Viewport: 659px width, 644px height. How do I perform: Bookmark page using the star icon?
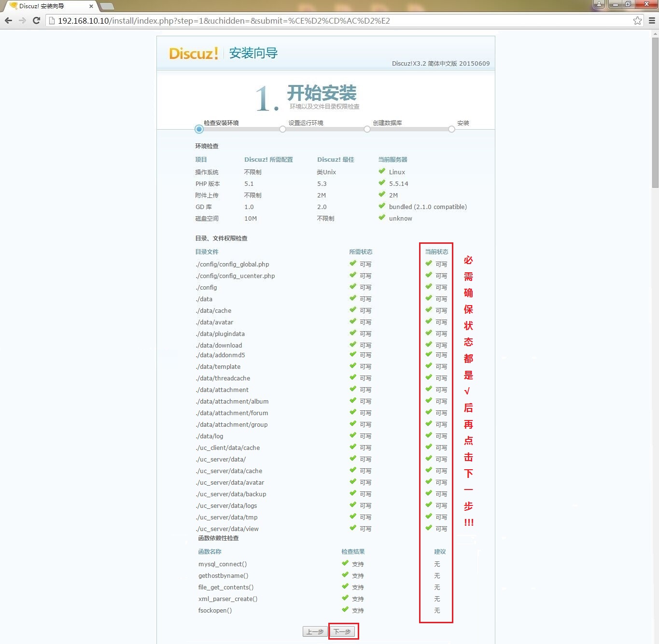[x=637, y=21]
